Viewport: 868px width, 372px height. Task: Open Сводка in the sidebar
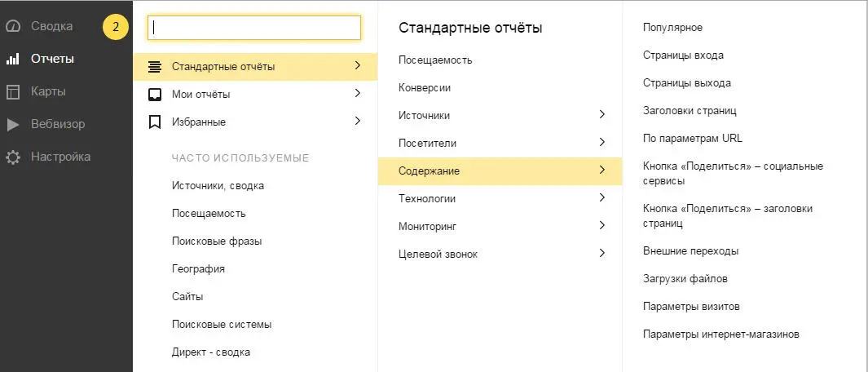pos(51,26)
